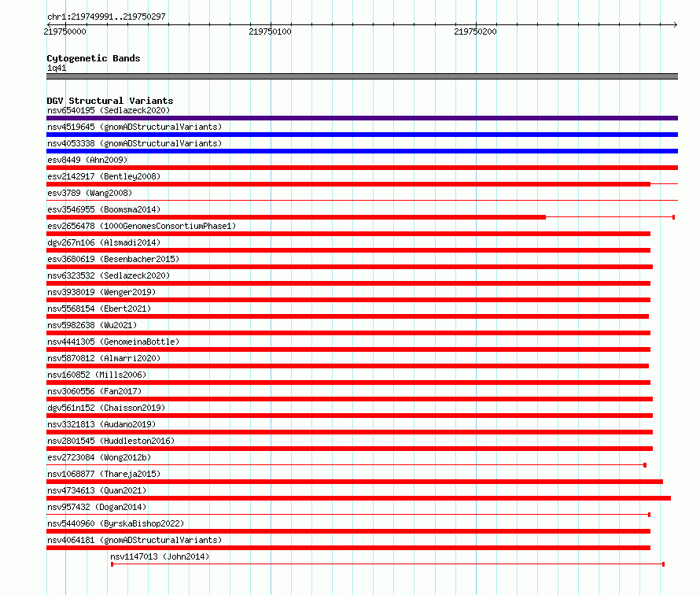Viewport: 700px width, 595px height.
Task: Select the nsv4519645 gnomAD variant label
Action: tap(134, 127)
